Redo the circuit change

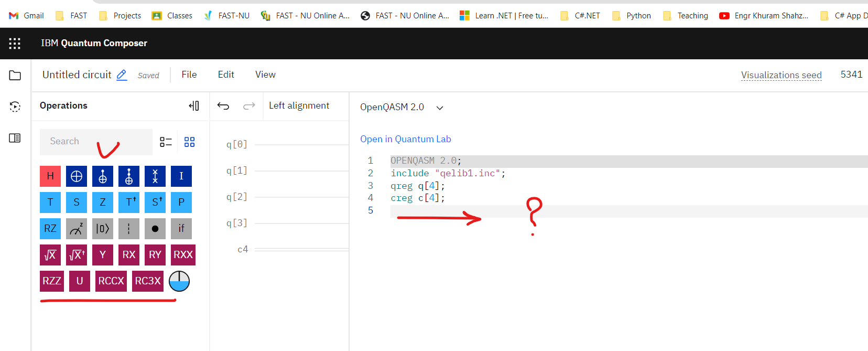[x=249, y=106]
